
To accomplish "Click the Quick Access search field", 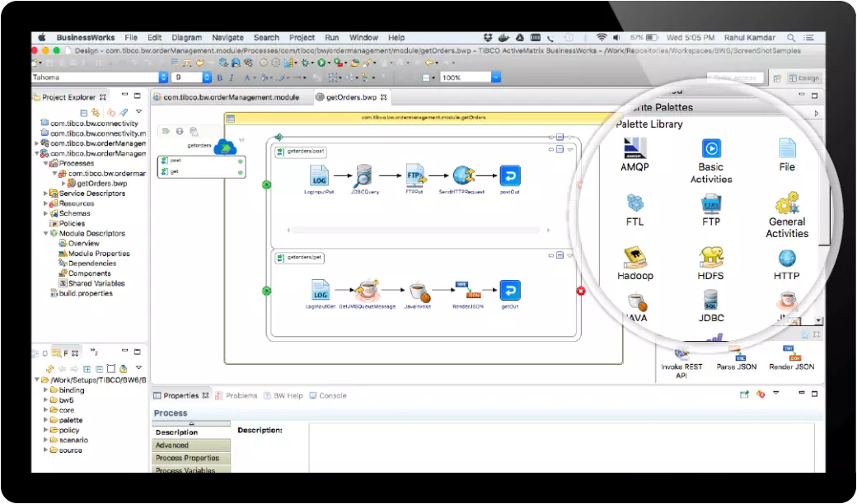I will click(x=734, y=78).
